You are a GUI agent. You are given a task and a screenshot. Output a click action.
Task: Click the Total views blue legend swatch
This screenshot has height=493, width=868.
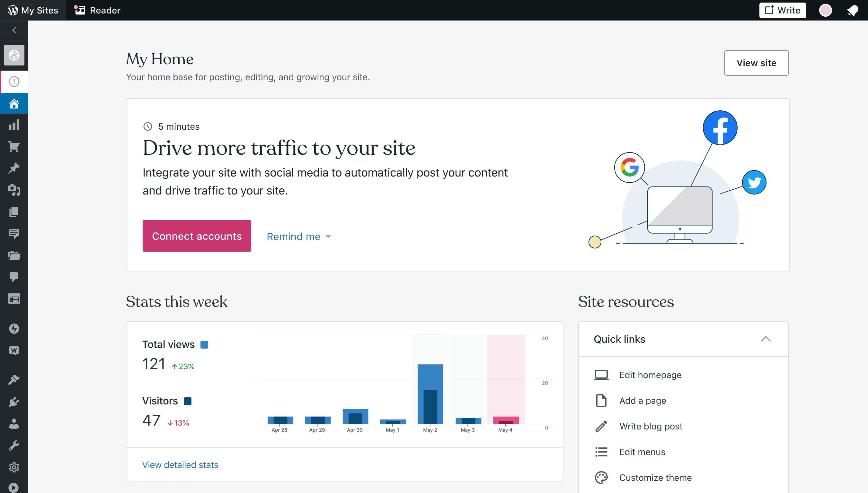click(204, 345)
